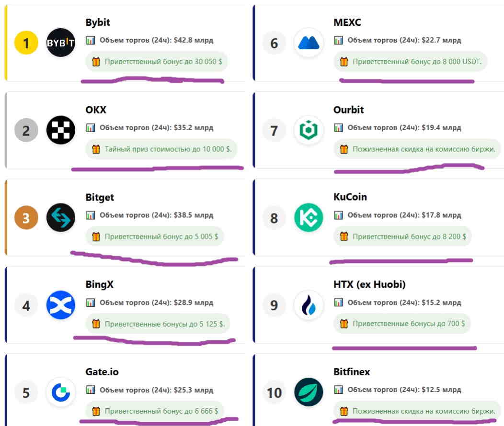Click the gold rank 1 badge
The image size is (504, 426).
pyautogui.click(x=26, y=44)
